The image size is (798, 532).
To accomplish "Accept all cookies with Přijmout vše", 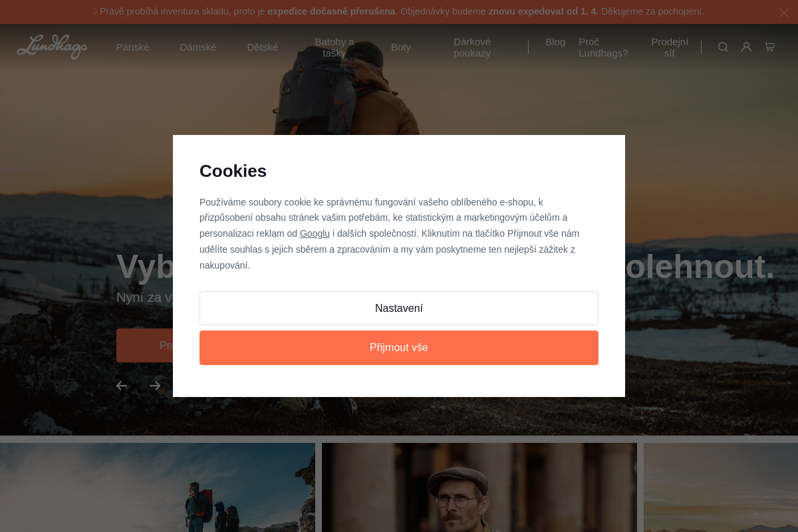I will 399,348.
